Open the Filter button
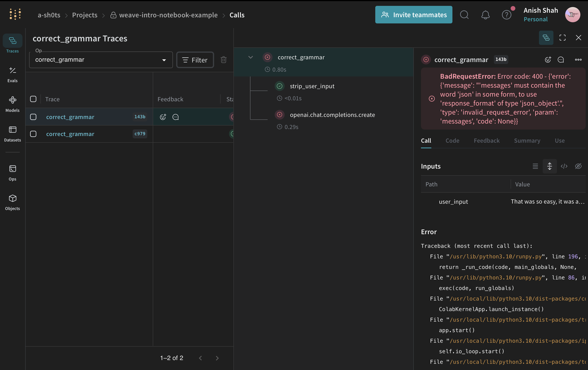This screenshot has height=370, width=588. 195,60
